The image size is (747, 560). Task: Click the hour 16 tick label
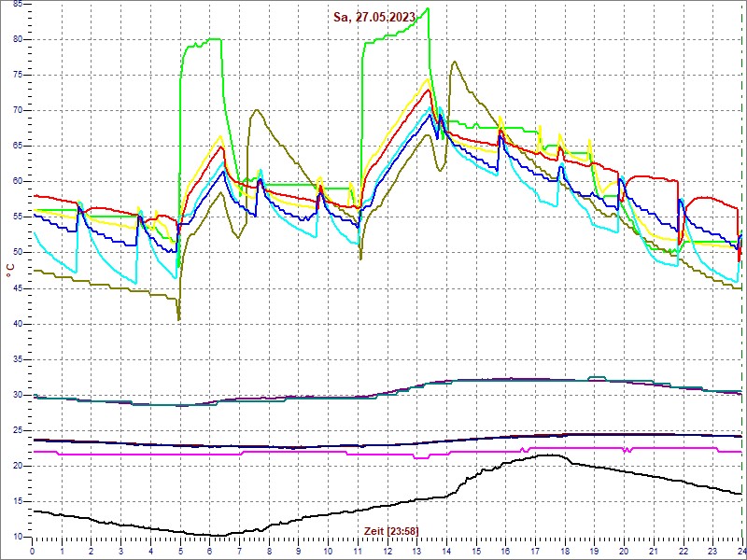pyautogui.click(x=505, y=551)
